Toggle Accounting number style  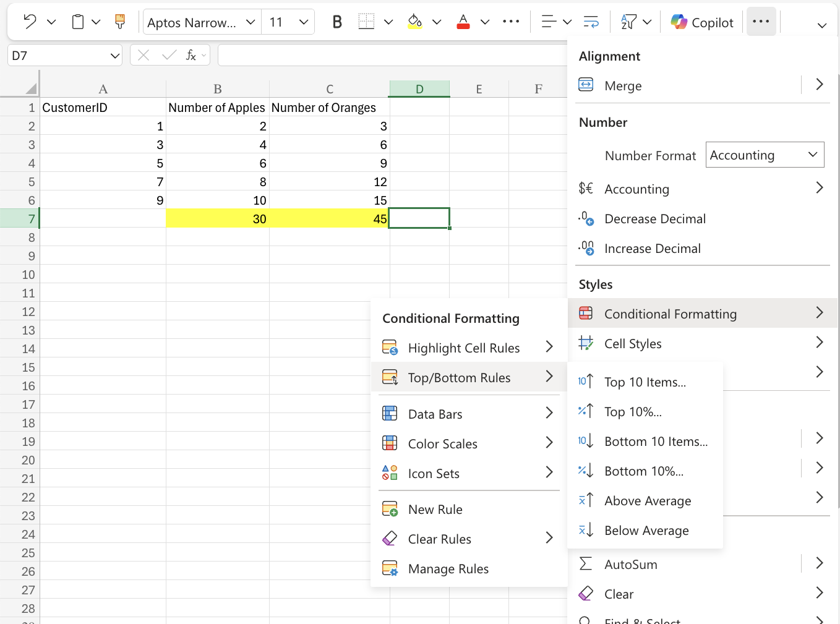636,189
